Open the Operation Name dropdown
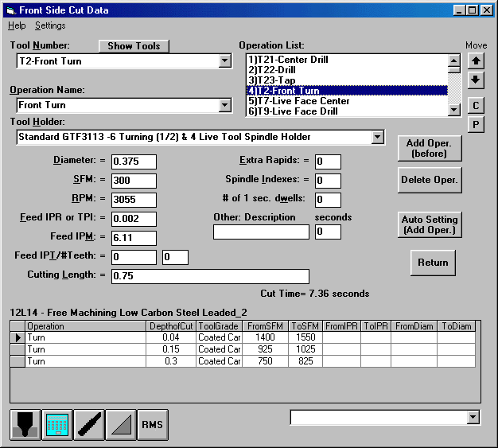The width and height of the screenshot is (498, 448). pos(224,105)
